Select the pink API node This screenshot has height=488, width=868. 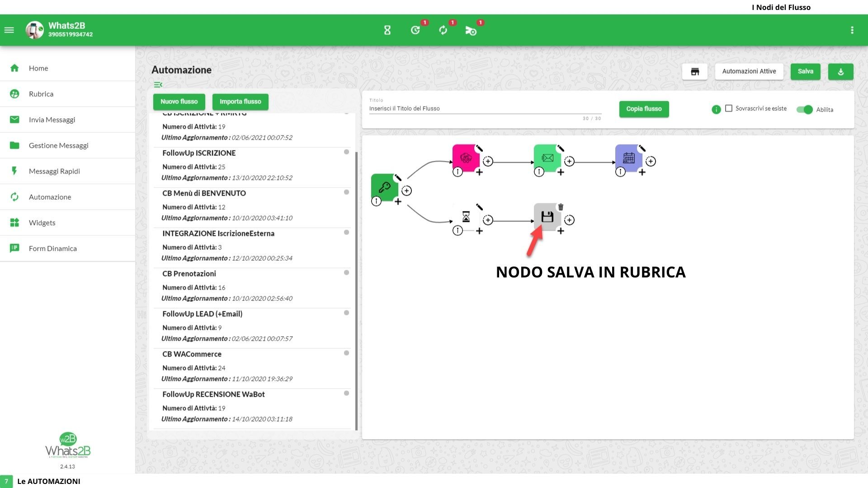[x=466, y=158]
